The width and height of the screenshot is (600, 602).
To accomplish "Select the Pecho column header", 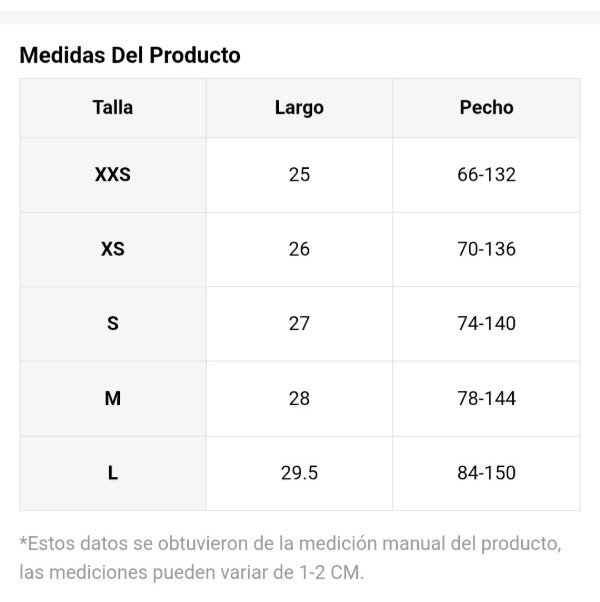I will tap(486, 108).
